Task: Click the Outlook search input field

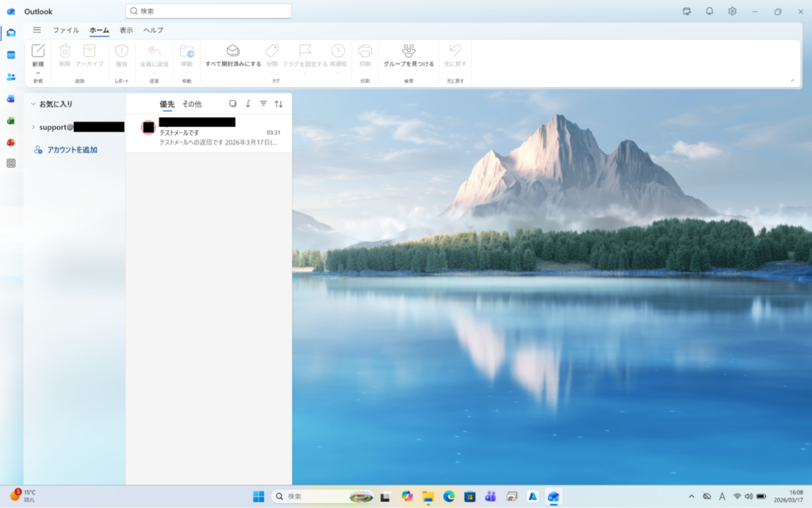Action: click(x=209, y=11)
